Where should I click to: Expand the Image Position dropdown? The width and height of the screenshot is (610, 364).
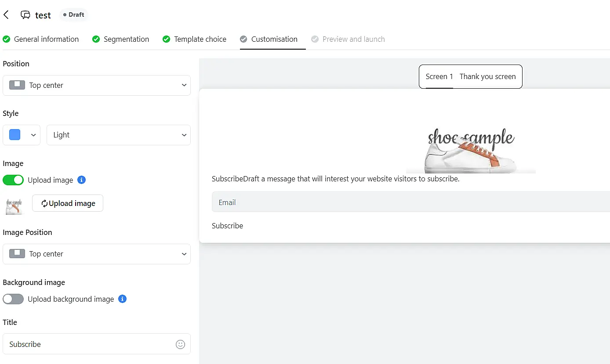(97, 254)
